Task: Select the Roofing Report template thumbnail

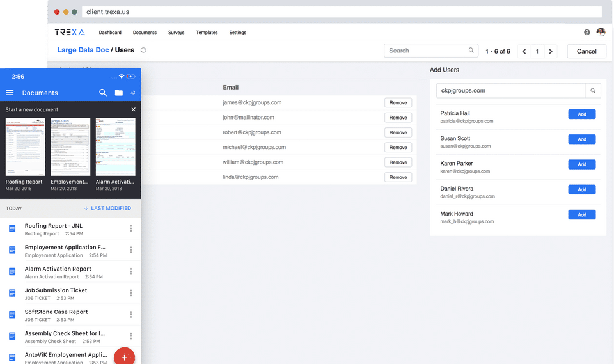Action: [x=26, y=147]
